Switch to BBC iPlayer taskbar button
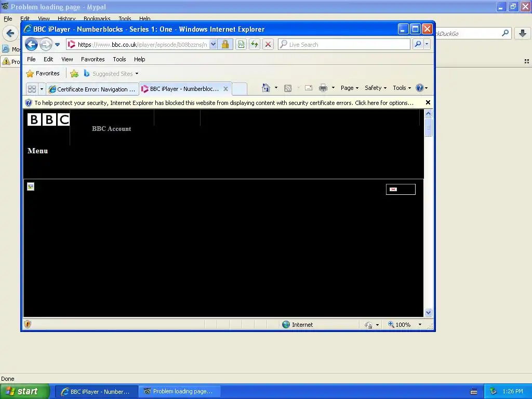 coord(96,392)
